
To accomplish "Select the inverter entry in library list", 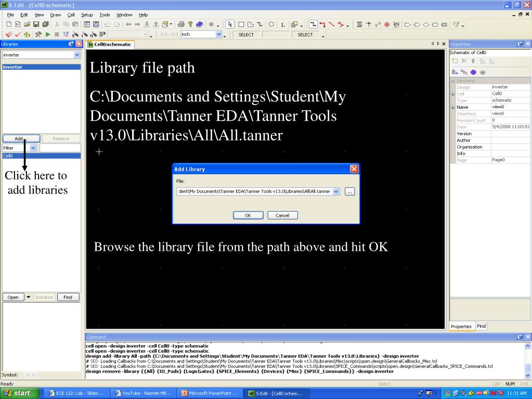I will (x=42, y=67).
